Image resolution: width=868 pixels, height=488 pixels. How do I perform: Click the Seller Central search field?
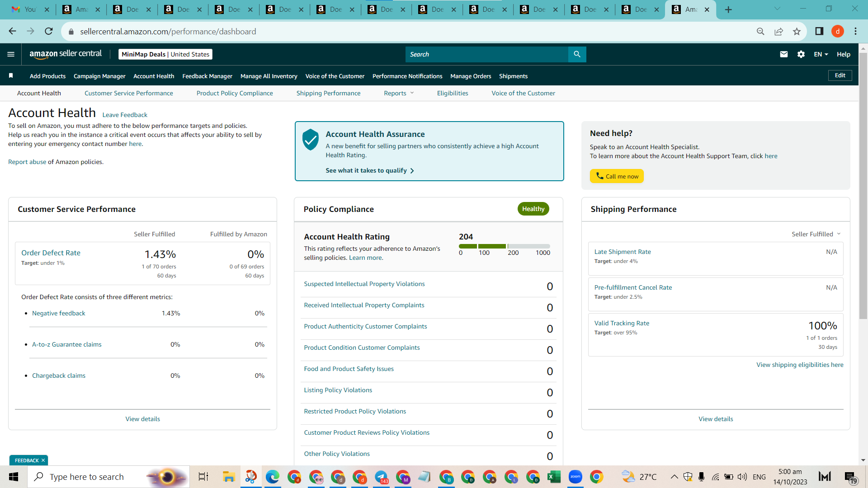click(x=487, y=54)
